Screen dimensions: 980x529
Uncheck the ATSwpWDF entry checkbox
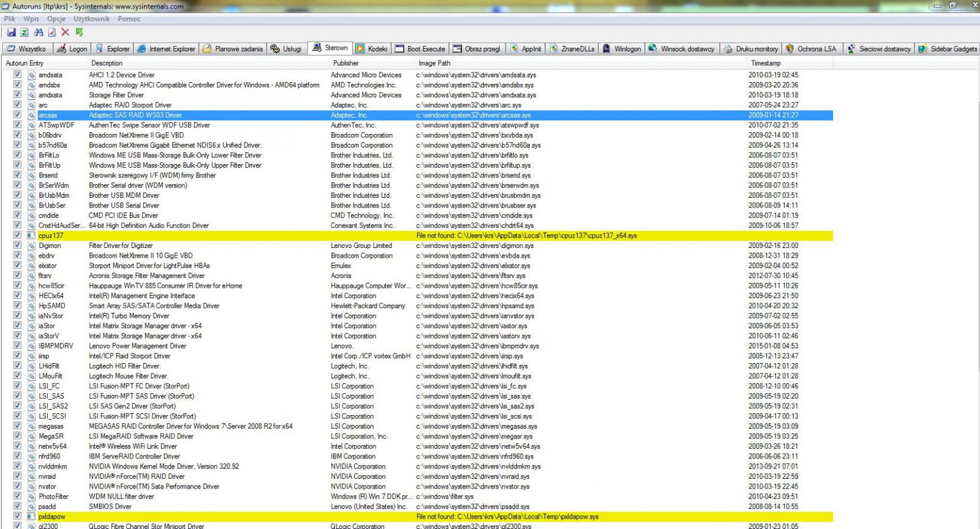[x=17, y=125]
